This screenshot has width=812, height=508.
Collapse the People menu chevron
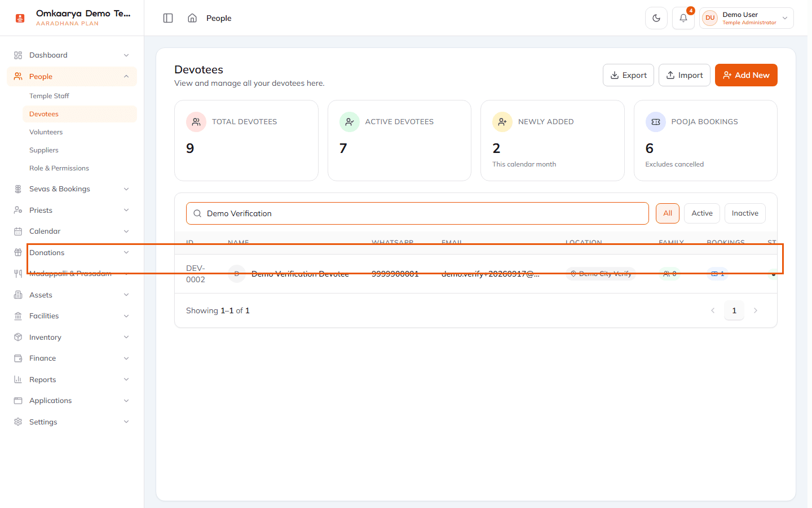tap(126, 76)
